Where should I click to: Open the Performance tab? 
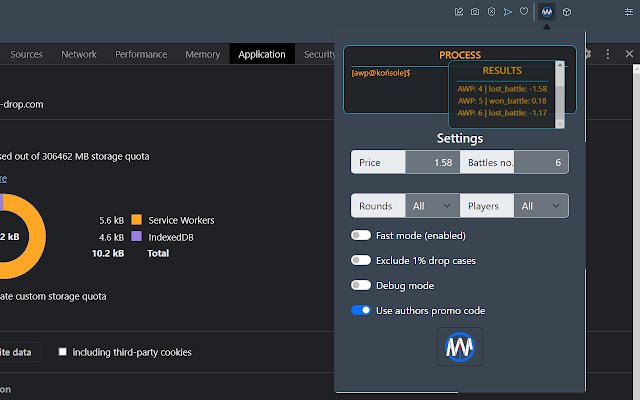click(x=141, y=54)
